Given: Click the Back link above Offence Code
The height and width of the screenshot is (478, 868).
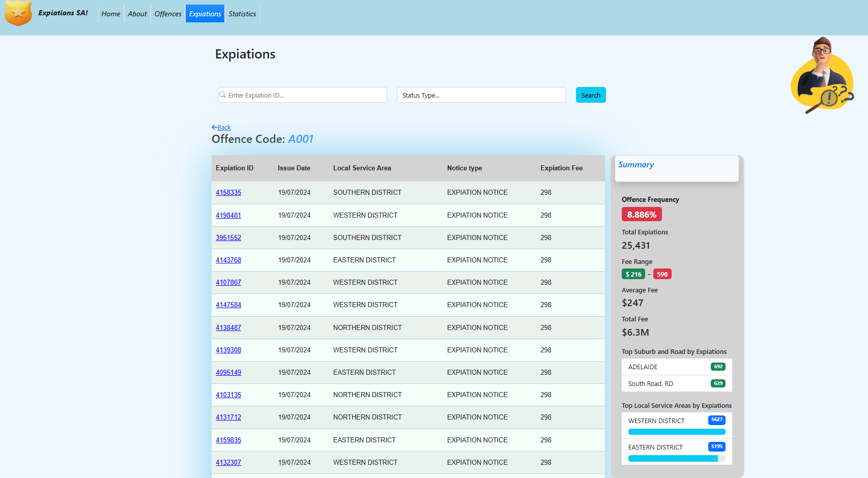Looking at the screenshot, I should point(223,127).
